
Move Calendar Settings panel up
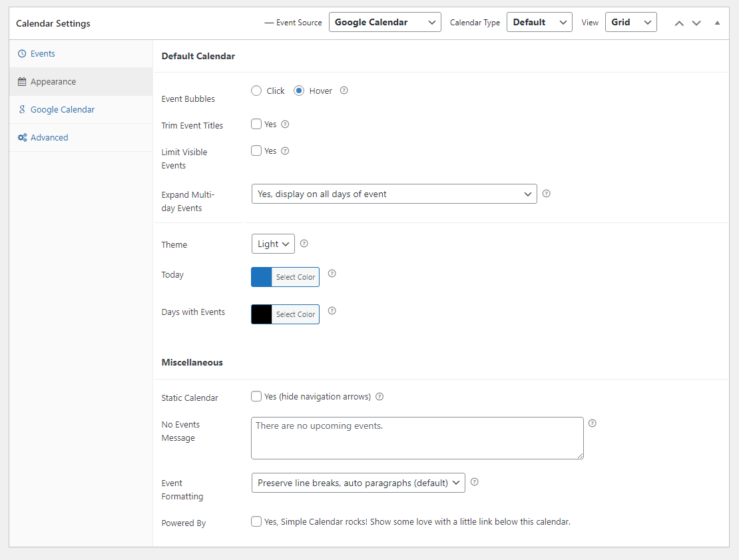[x=679, y=23]
